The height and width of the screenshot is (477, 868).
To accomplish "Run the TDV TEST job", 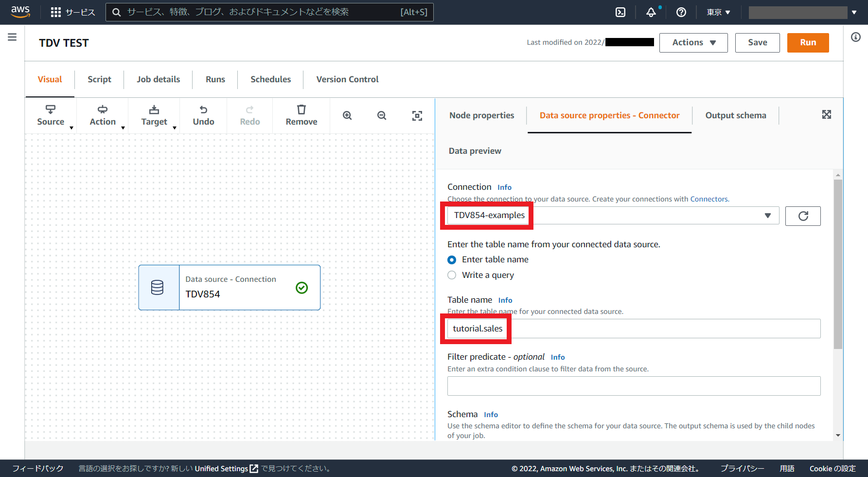I will tap(808, 43).
